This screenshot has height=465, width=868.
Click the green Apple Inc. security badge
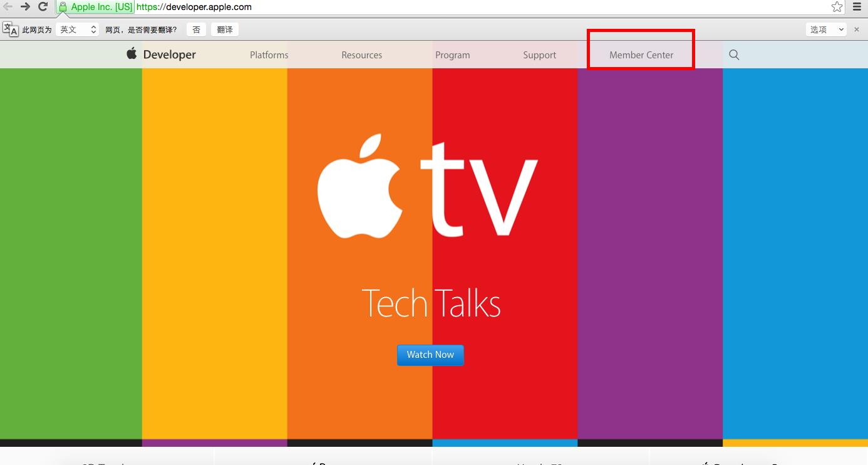coord(95,7)
